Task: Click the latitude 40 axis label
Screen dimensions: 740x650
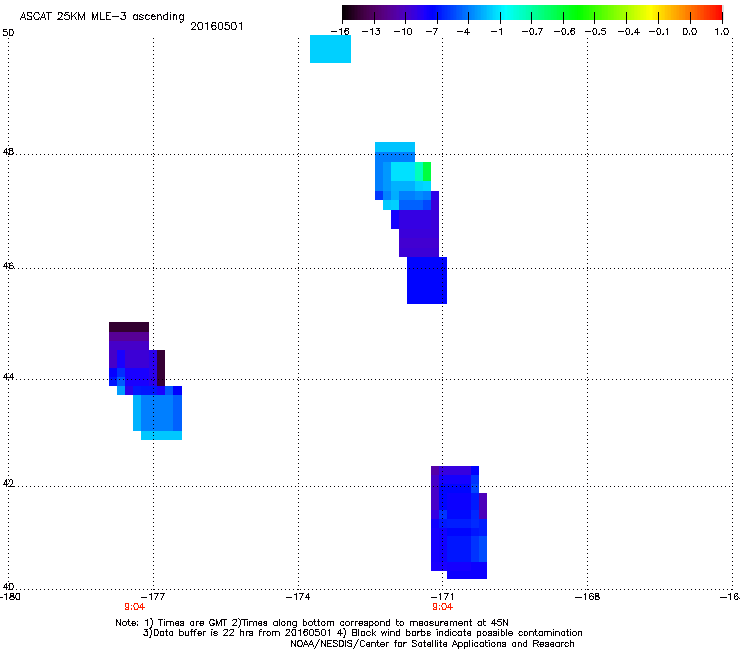Action: click(x=8, y=586)
